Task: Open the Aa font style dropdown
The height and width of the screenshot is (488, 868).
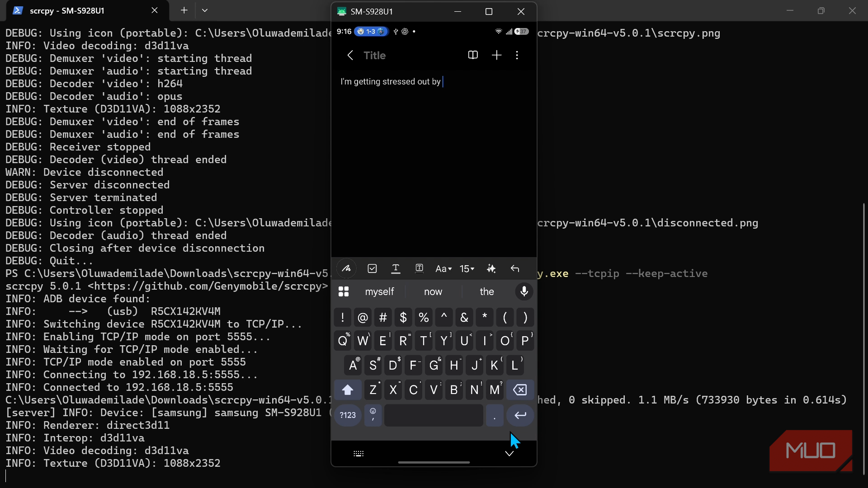Action: click(443, 269)
